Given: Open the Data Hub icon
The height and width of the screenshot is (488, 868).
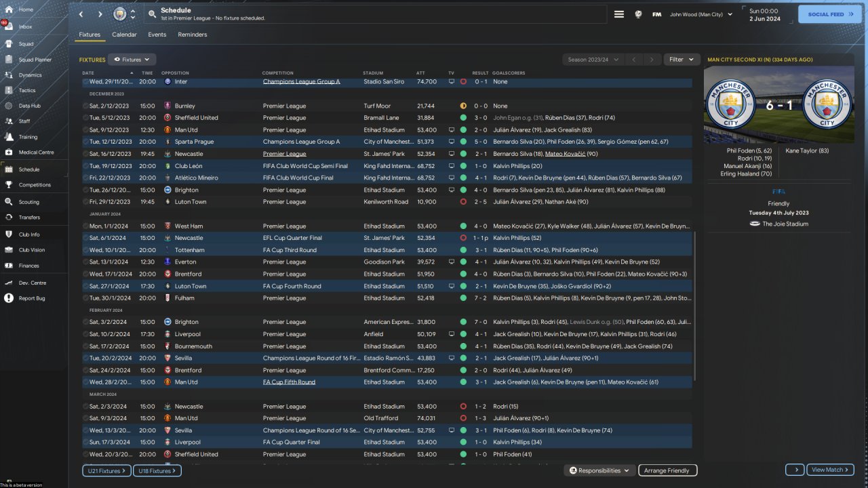Looking at the screenshot, I should click(9, 106).
